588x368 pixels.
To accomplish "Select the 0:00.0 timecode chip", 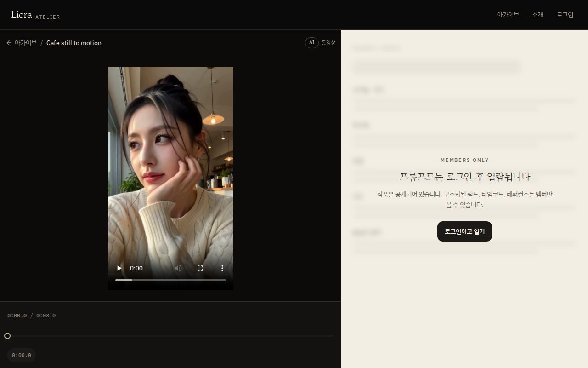I will tap(22, 355).
